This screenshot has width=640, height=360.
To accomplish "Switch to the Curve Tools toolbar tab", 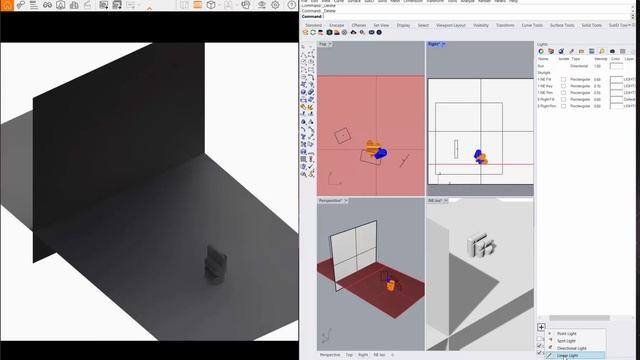I will [x=532, y=25].
